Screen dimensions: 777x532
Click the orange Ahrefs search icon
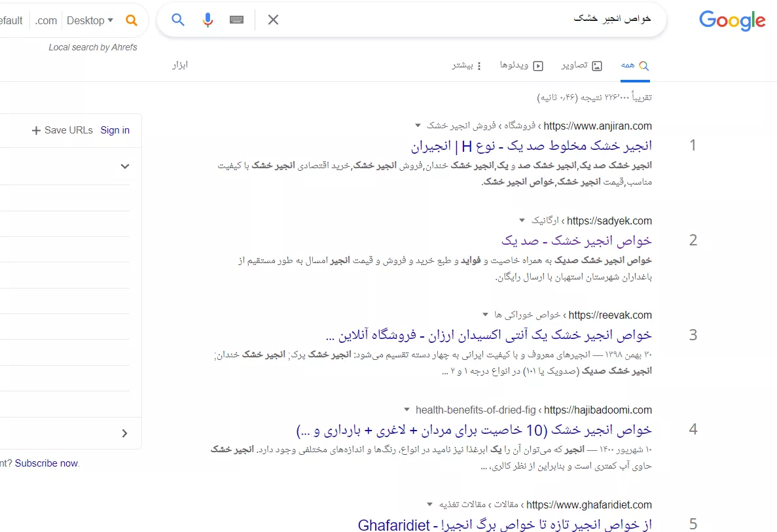pos(132,20)
